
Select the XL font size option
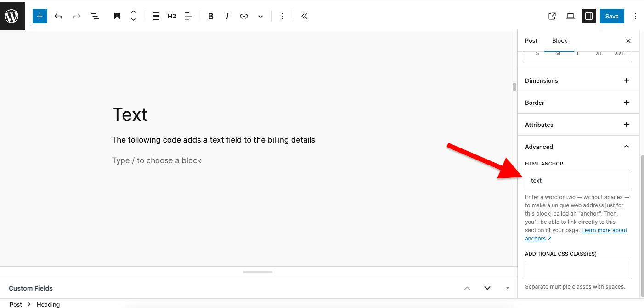(x=599, y=54)
